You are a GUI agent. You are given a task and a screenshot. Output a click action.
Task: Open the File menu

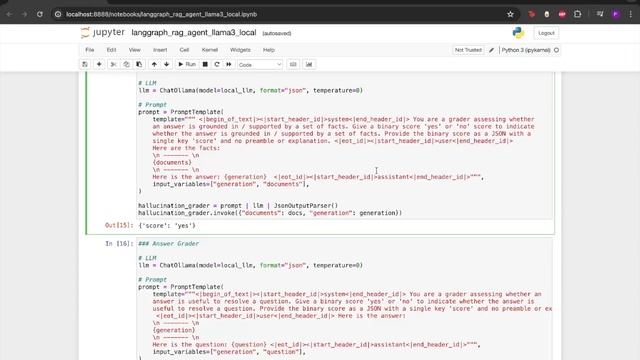90,50
